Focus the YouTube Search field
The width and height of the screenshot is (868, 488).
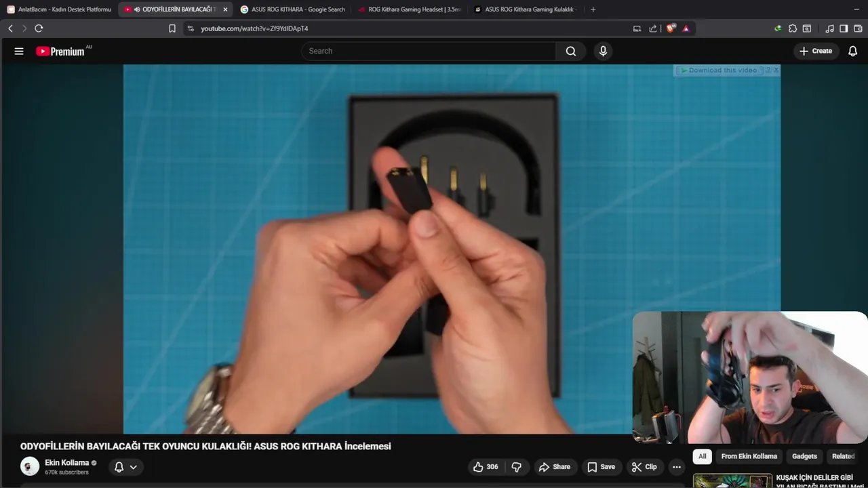click(429, 52)
